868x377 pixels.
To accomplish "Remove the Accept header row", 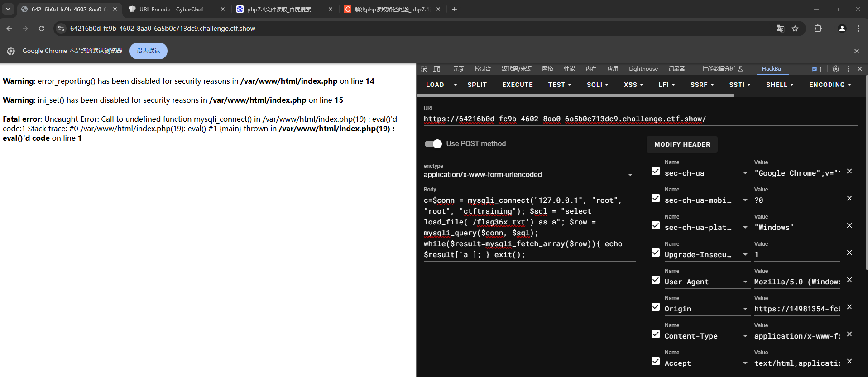I will 849,361.
